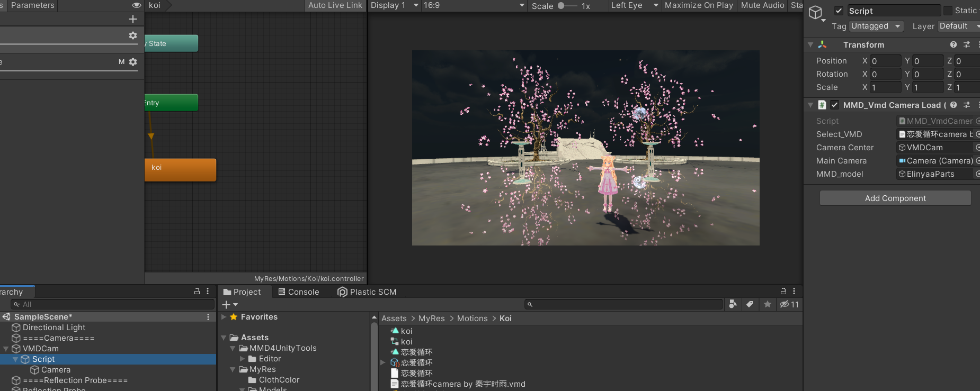The height and width of the screenshot is (391, 980).
Task: Switch to the Console tab
Action: coord(299,292)
